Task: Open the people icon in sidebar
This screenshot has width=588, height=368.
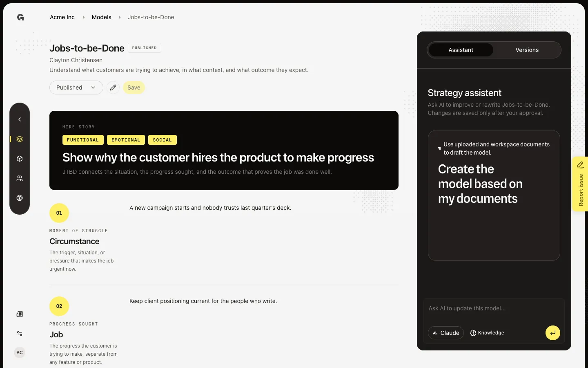Action: tap(20, 178)
